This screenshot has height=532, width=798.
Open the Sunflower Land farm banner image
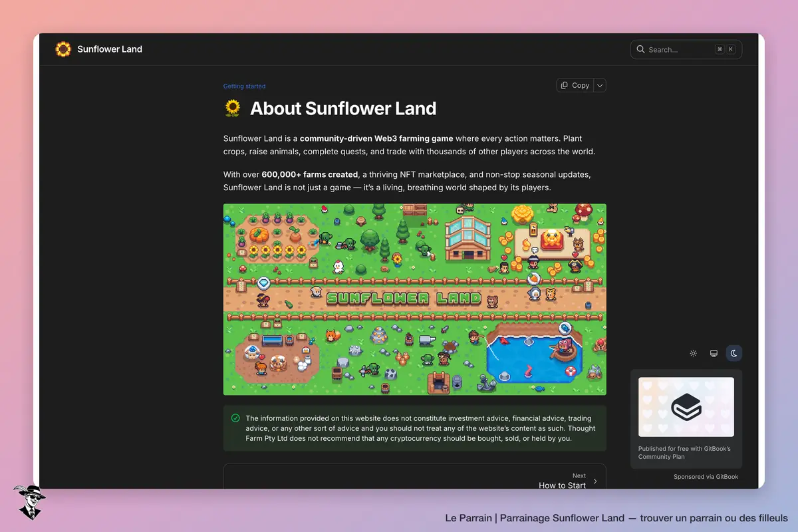point(415,299)
